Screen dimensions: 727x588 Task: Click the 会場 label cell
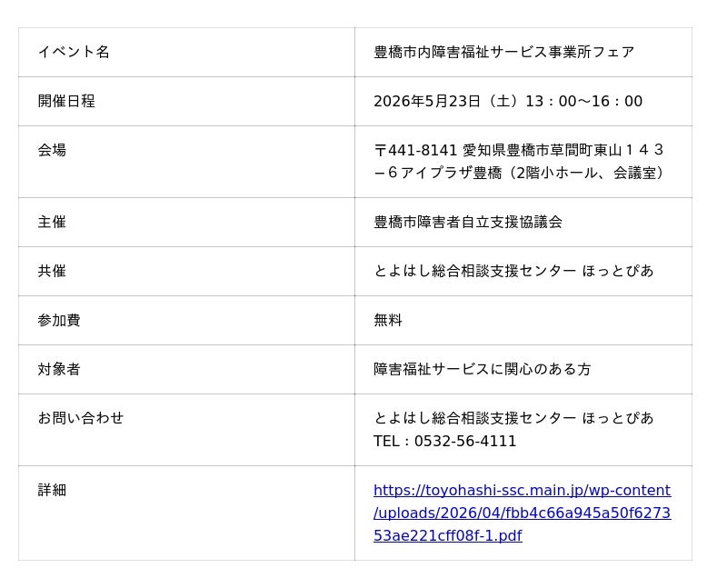pyautogui.click(x=186, y=162)
